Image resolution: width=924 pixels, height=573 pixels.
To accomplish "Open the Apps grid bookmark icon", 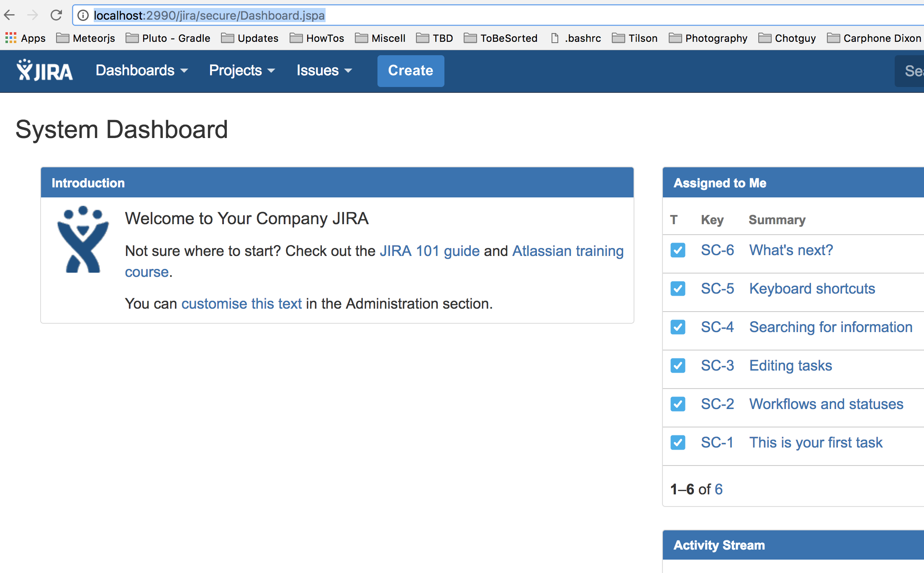I will pyautogui.click(x=11, y=38).
